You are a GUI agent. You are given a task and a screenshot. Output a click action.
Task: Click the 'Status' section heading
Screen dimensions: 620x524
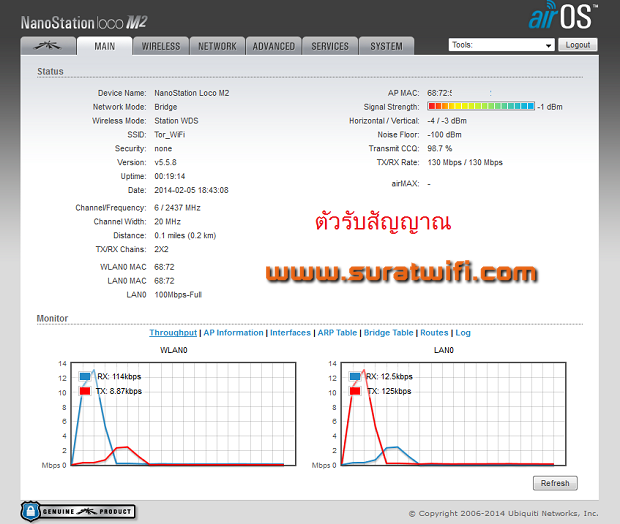coord(50,71)
